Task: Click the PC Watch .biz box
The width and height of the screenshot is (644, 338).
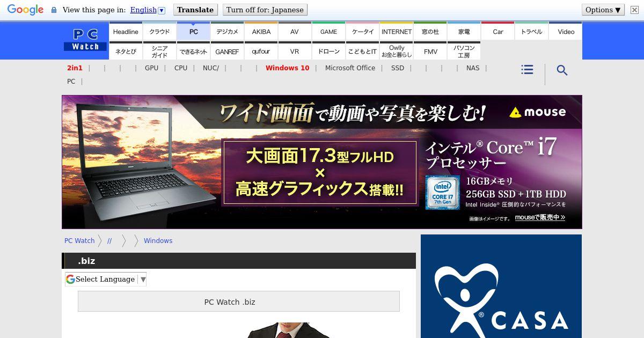Action: (239, 302)
